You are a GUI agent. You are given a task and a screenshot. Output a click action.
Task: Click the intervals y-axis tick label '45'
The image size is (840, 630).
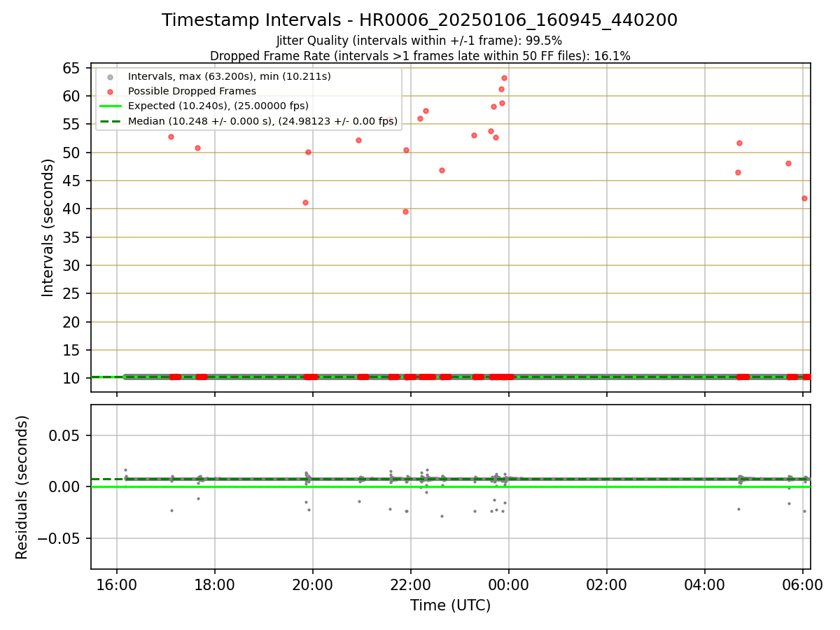[x=72, y=181]
